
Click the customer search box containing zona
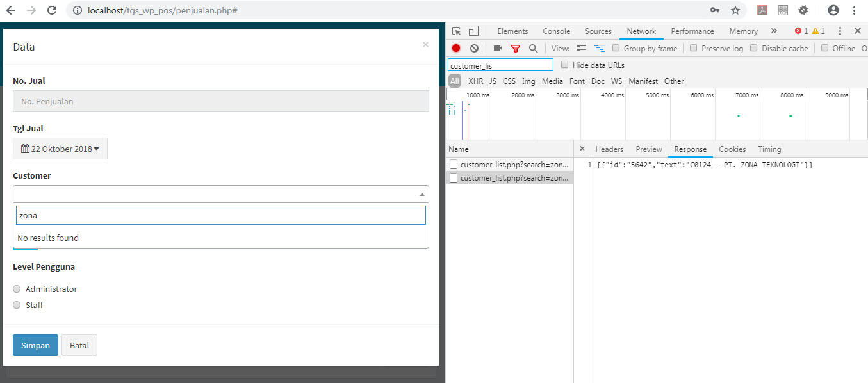221,215
